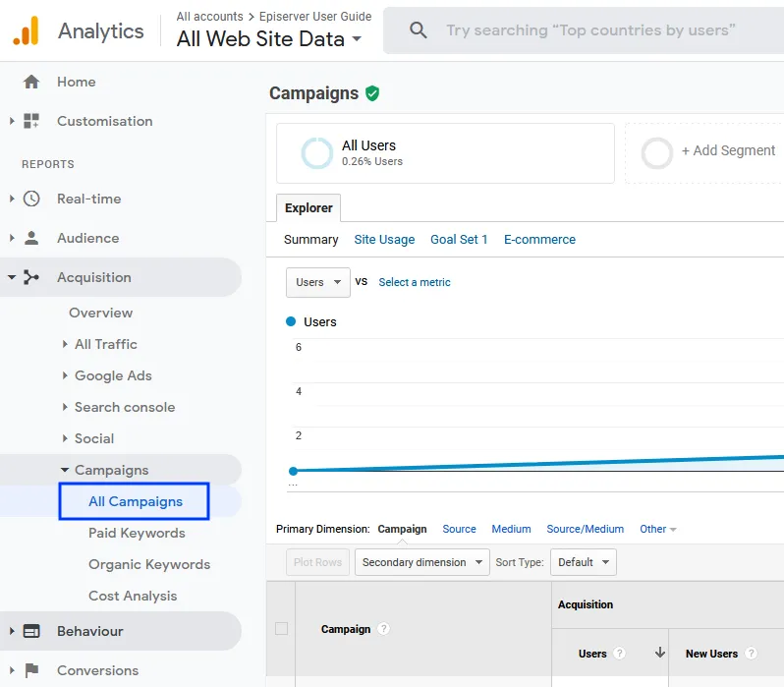Image resolution: width=784 pixels, height=687 pixels.
Task: Click the Google Analytics logo
Action: click(x=26, y=30)
